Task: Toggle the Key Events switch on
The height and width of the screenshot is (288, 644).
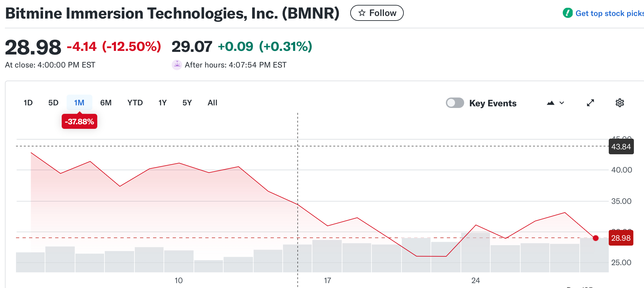Action: pyautogui.click(x=455, y=103)
